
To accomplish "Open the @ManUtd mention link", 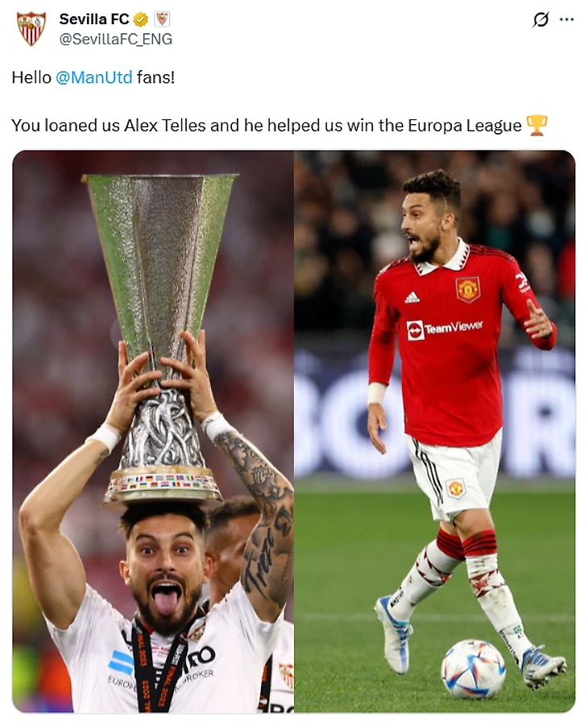I will click(x=94, y=77).
